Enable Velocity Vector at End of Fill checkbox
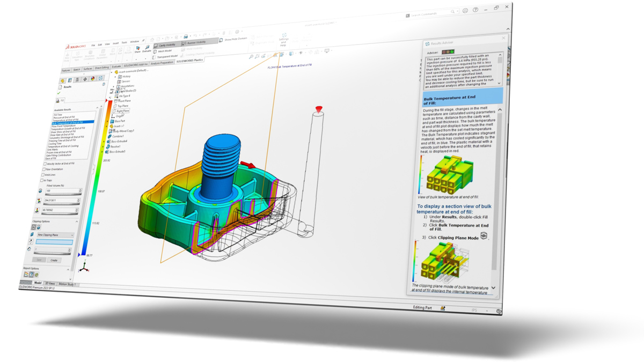Viewport: 644px width, 362px height. tap(45, 164)
